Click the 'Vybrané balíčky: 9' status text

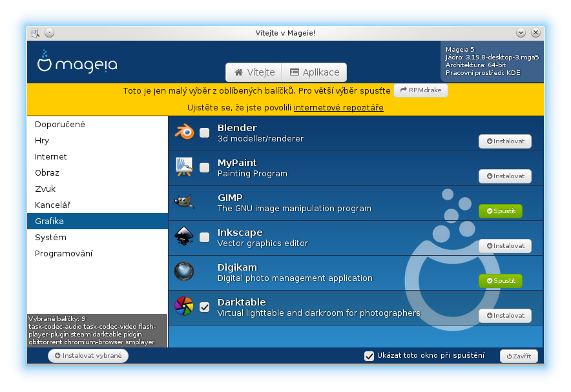(x=57, y=319)
